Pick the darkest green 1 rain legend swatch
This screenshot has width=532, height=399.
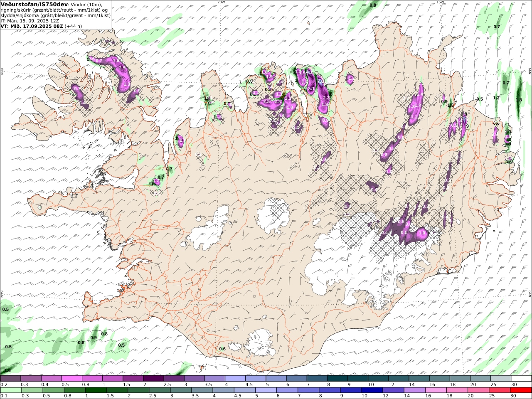[x=96, y=390]
